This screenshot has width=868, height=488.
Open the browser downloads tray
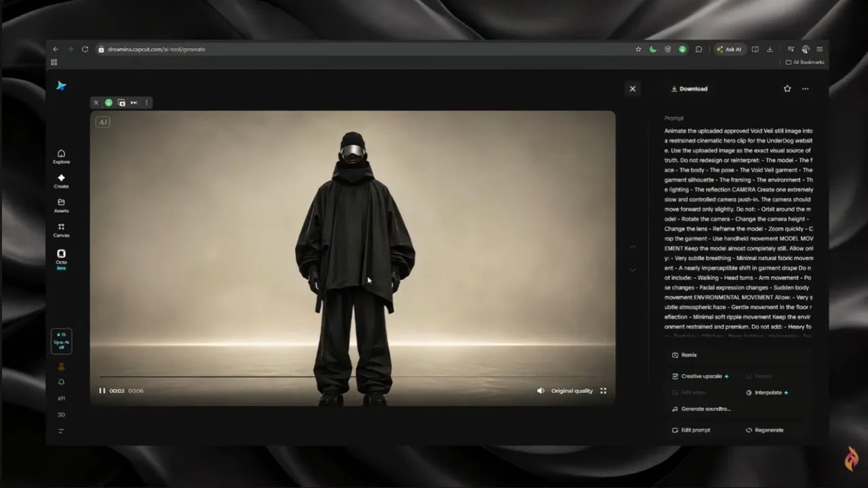pos(770,49)
